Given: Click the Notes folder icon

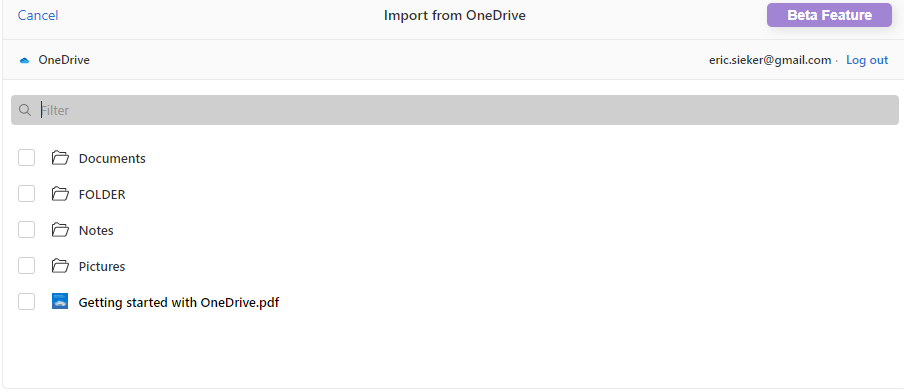Looking at the screenshot, I should [x=60, y=230].
